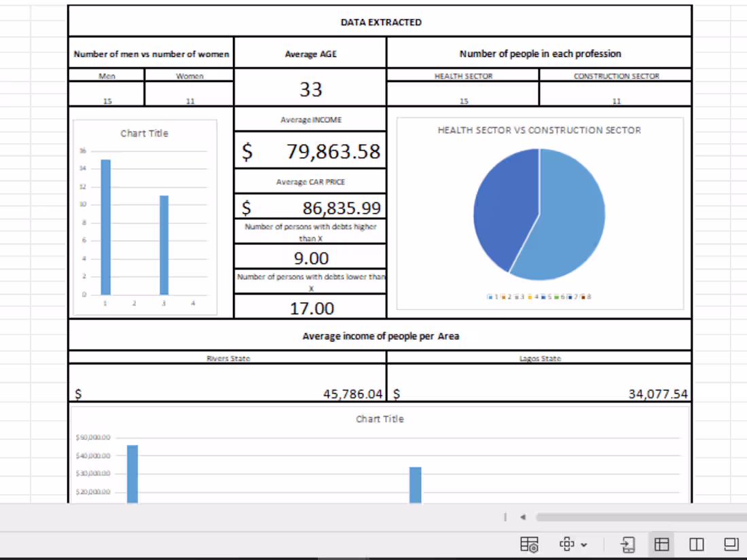Click the mobile view icon near status bar
Image resolution: width=747 pixels, height=560 pixels.
[x=627, y=544]
